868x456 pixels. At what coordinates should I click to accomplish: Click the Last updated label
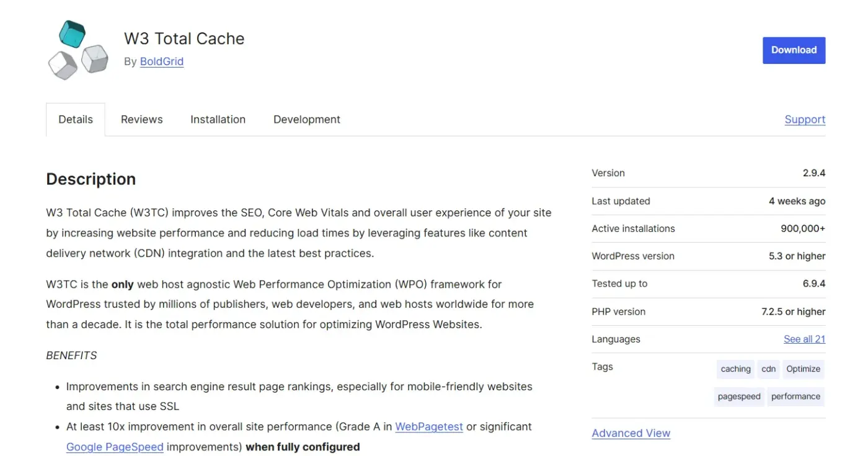(x=621, y=201)
